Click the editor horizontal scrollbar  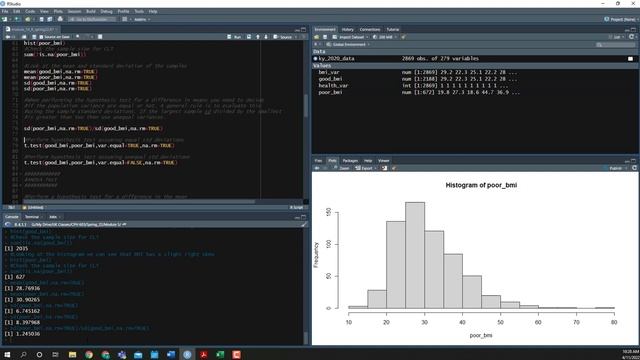coord(139,202)
